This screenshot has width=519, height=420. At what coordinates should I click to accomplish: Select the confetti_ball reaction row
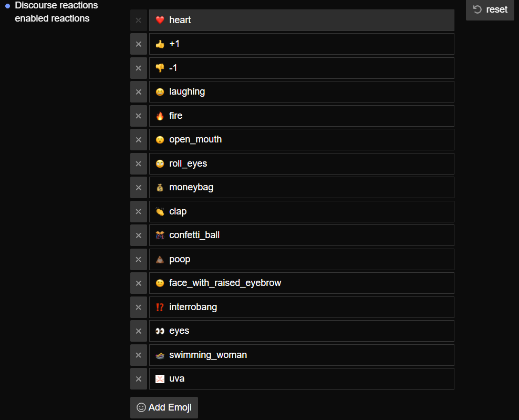pos(302,235)
